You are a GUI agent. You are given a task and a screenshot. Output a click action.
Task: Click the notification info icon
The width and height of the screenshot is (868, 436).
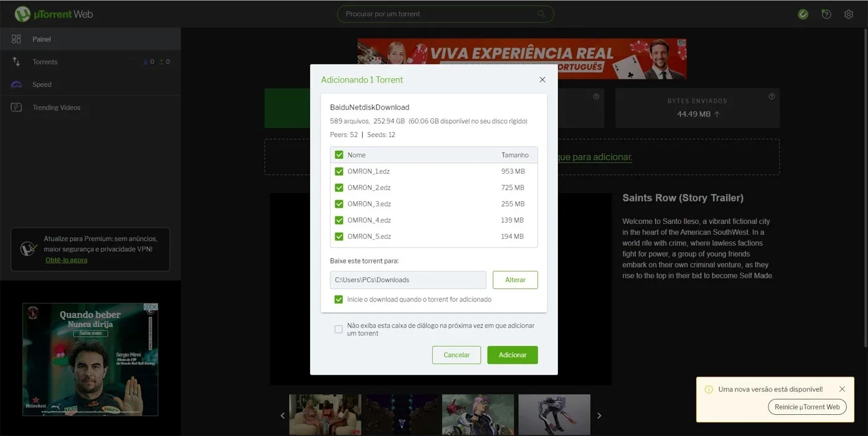[709, 389]
